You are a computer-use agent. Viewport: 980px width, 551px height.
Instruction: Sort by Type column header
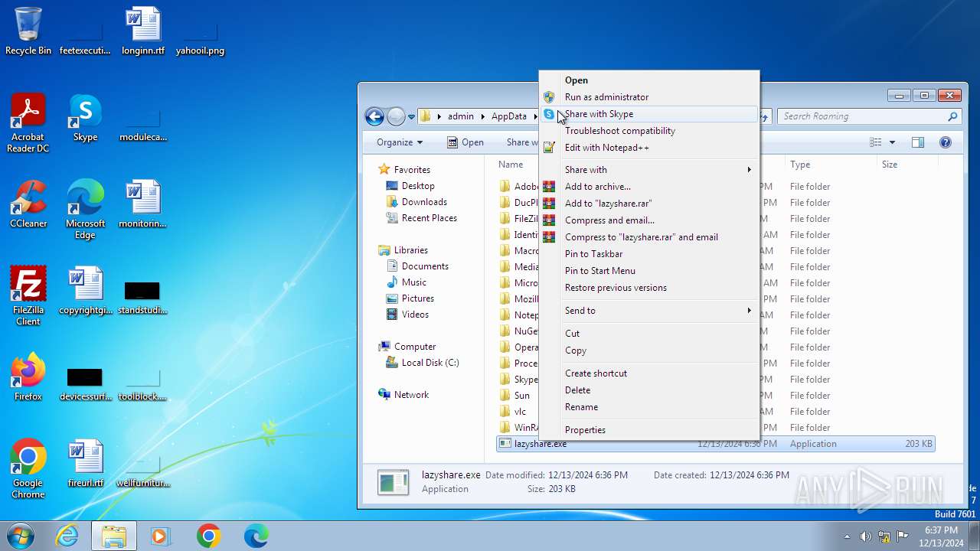[831, 165]
